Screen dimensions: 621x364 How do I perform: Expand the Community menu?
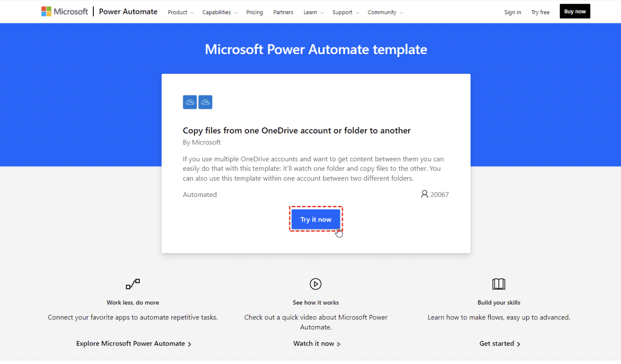[385, 12]
